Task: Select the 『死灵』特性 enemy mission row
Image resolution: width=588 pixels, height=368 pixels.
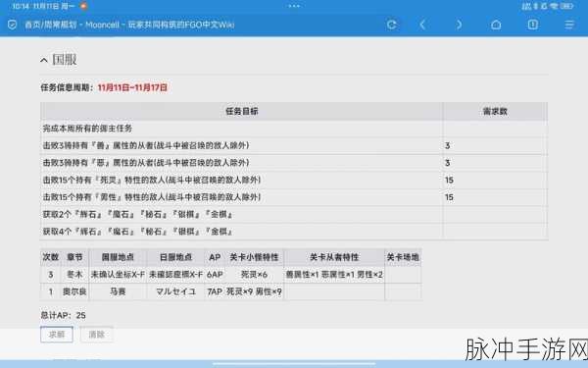Action: coord(294,181)
